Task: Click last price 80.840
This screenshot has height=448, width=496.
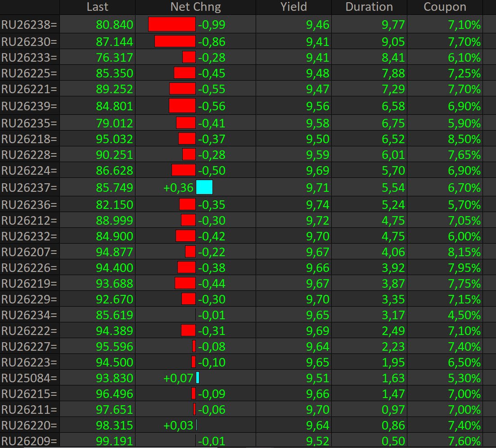Action: [114, 25]
